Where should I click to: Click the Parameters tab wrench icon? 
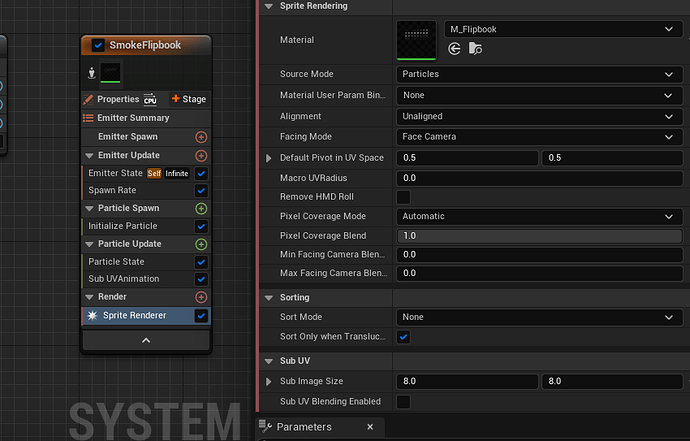[x=265, y=426]
